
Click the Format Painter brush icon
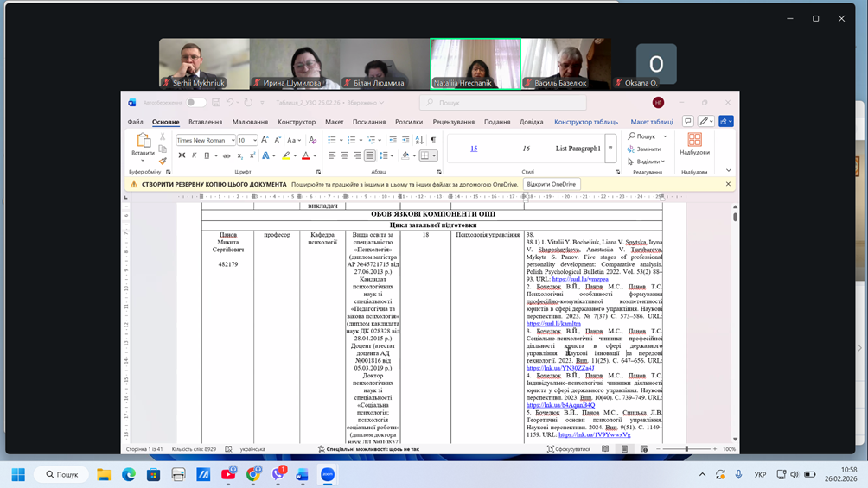pyautogui.click(x=163, y=161)
